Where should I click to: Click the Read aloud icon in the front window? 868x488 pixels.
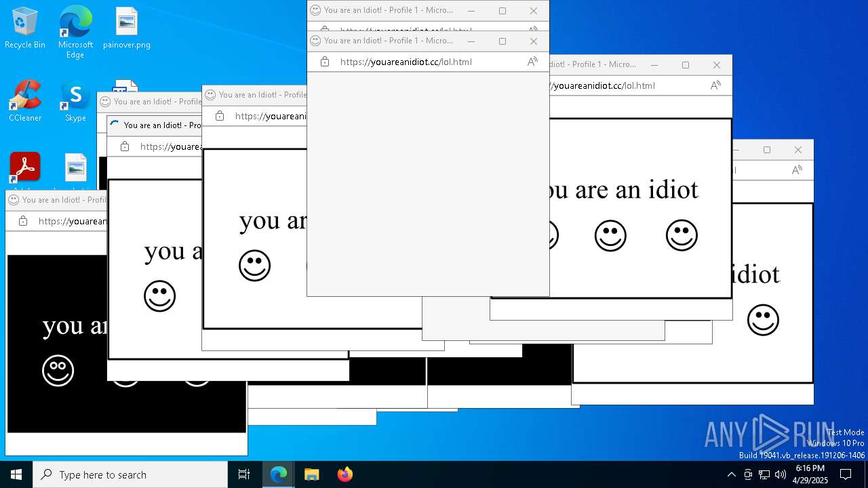point(532,62)
